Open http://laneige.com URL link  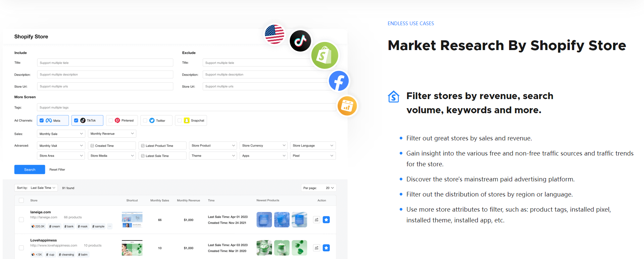44,217
